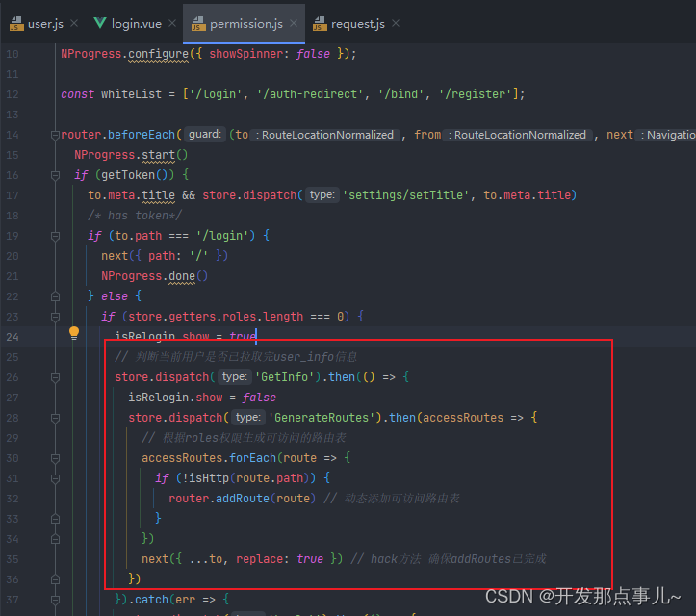Close the request.js tab
696x616 pixels.
396,23
